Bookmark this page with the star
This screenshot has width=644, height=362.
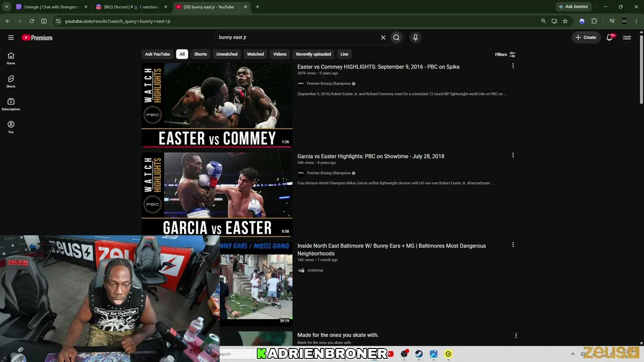click(565, 21)
